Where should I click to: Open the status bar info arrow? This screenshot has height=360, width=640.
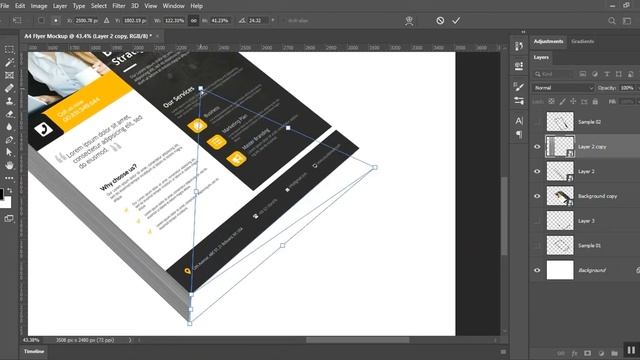pyautogui.click(x=130, y=340)
